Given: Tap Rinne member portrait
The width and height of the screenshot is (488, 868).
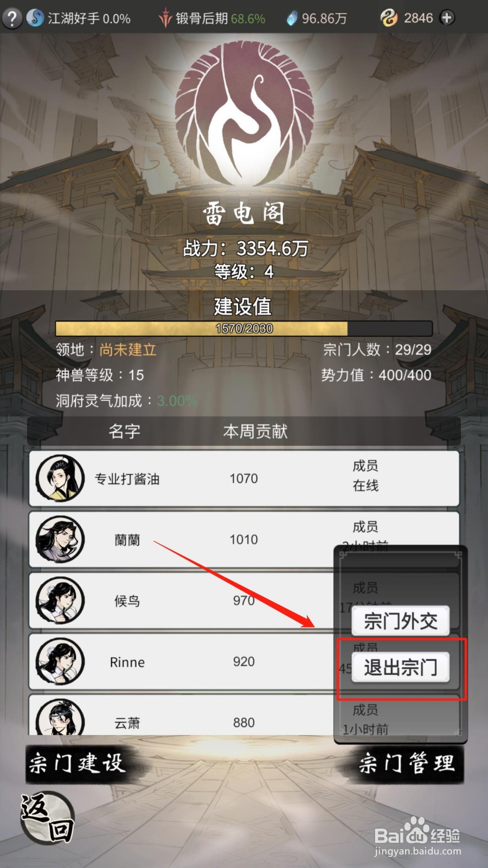Looking at the screenshot, I should coord(60,661).
